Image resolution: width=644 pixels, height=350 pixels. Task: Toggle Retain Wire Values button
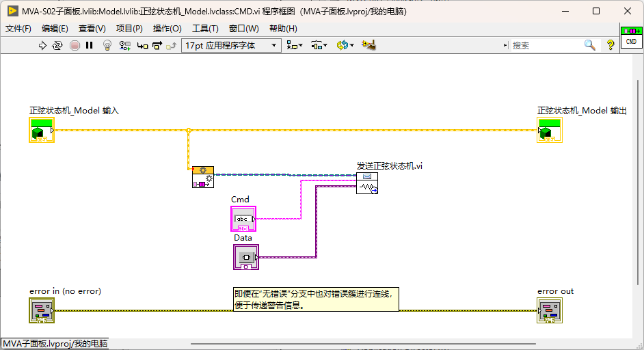coord(125,46)
